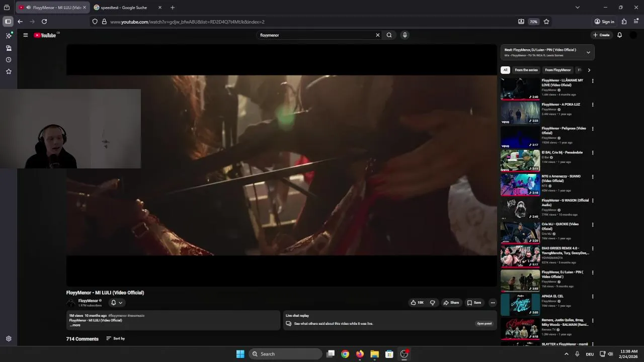The height and width of the screenshot is (362, 644).
Task: Open Chrome from the taskbar
Action: click(345, 354)
